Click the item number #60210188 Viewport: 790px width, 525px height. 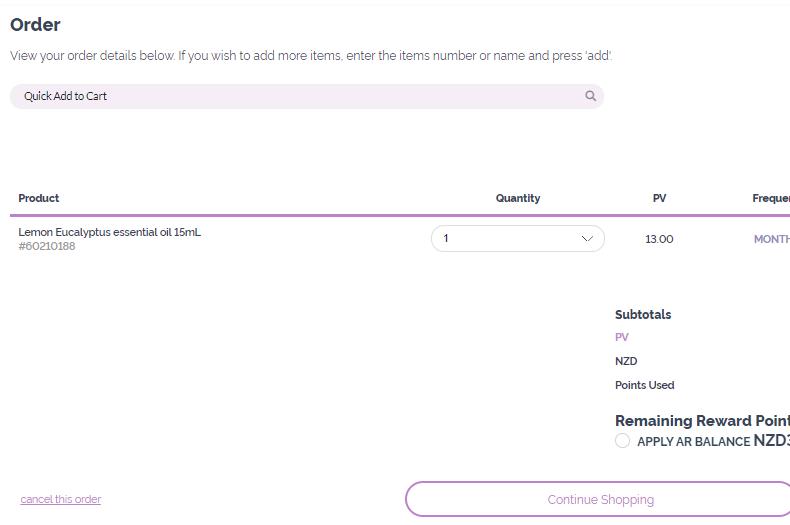pyautogui.click(x=47, y=246)
